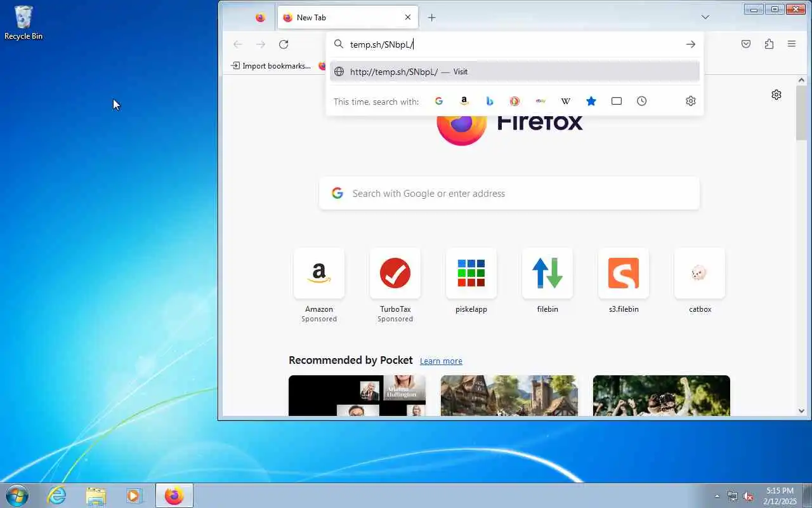This screenshot has width=812, height=508.
Task: Click the page scrollbar down arrow
Action: point(801,411)
